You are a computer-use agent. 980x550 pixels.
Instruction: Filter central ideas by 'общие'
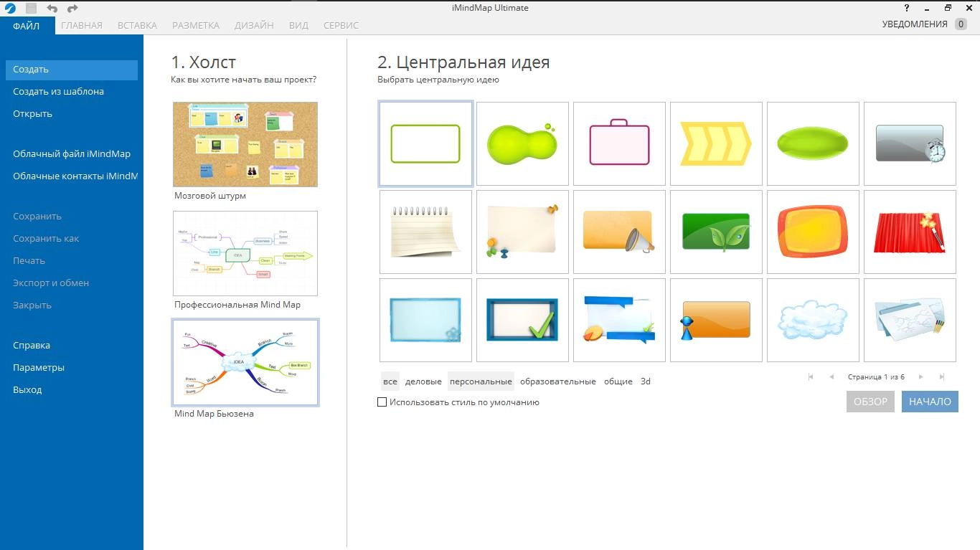pos(618,381)
